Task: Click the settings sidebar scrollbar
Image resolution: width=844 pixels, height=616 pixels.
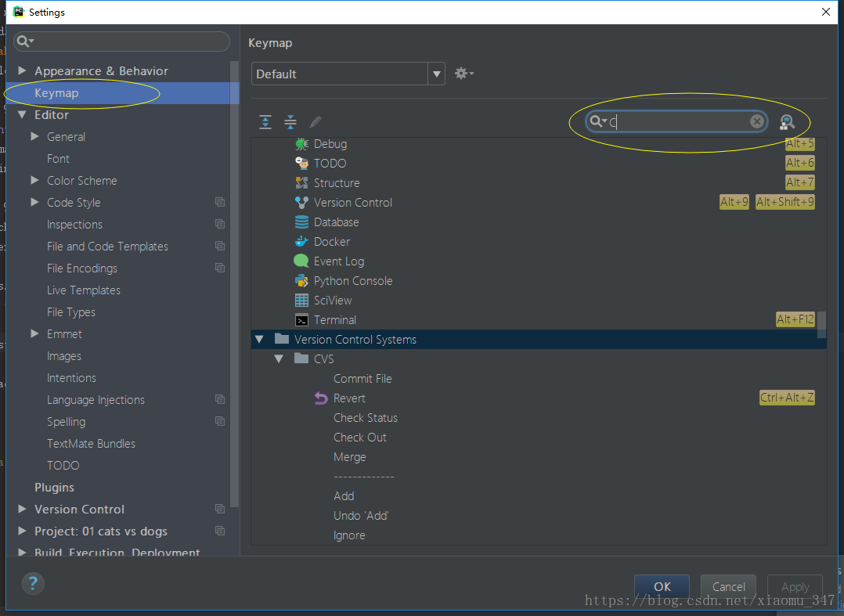Action: coord(234,283)
